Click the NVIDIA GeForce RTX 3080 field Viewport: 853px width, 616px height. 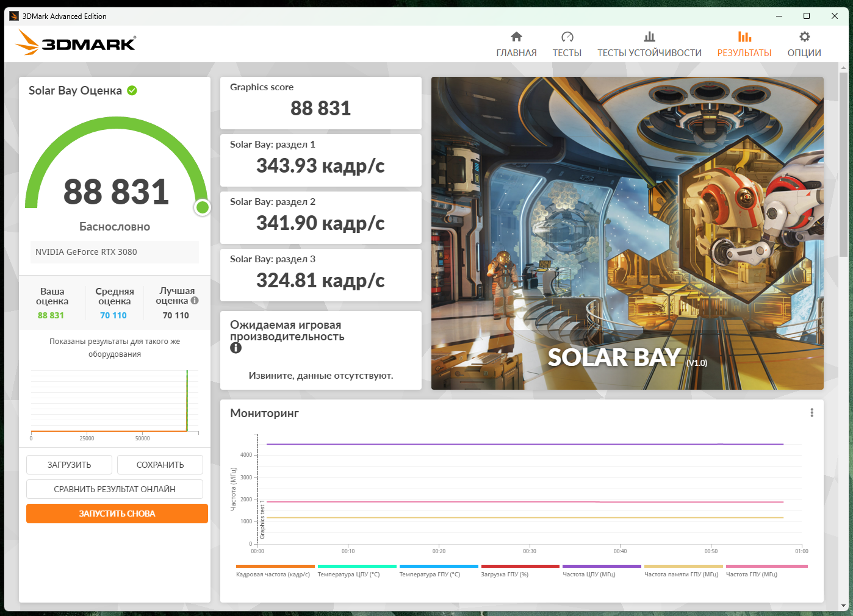pos(115,252)
